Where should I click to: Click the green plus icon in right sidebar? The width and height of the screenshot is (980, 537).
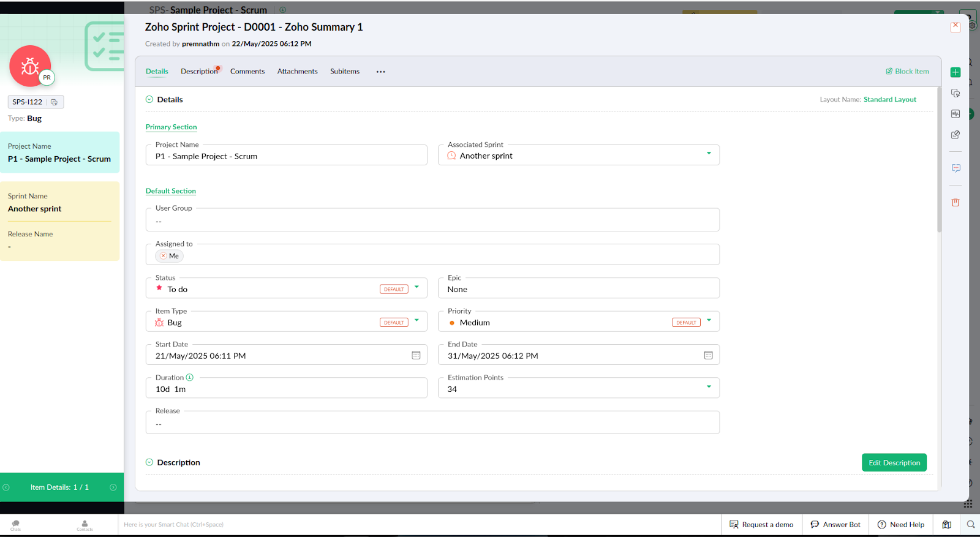coord(956,72)
